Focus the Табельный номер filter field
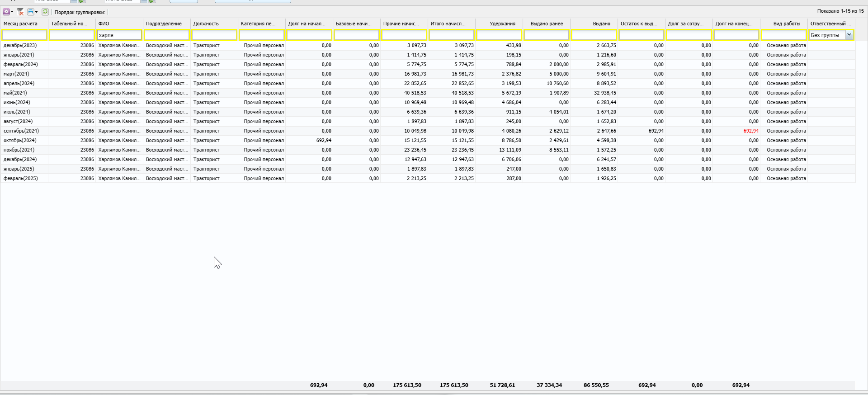Screen dimensions: 868x395 tap(72, 35)
